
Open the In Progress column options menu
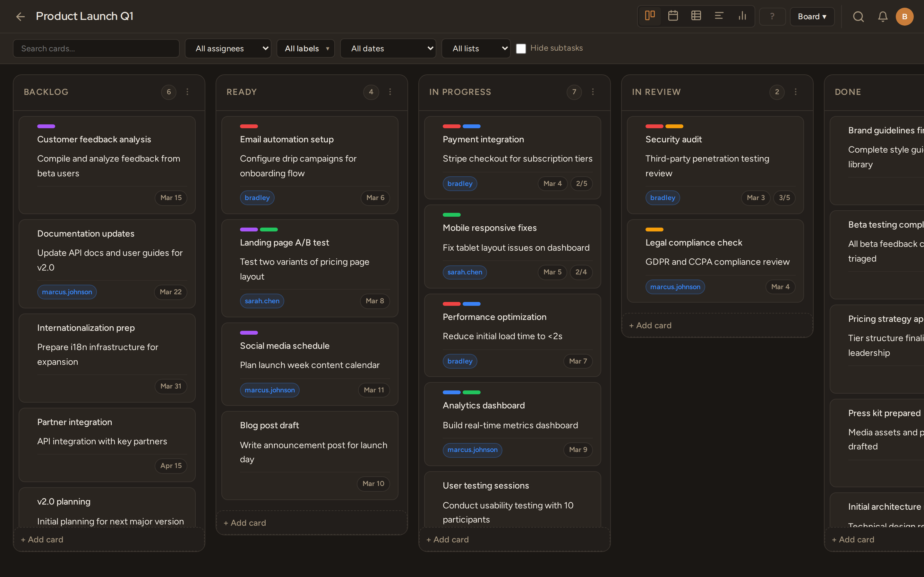[x=593, y=92]
